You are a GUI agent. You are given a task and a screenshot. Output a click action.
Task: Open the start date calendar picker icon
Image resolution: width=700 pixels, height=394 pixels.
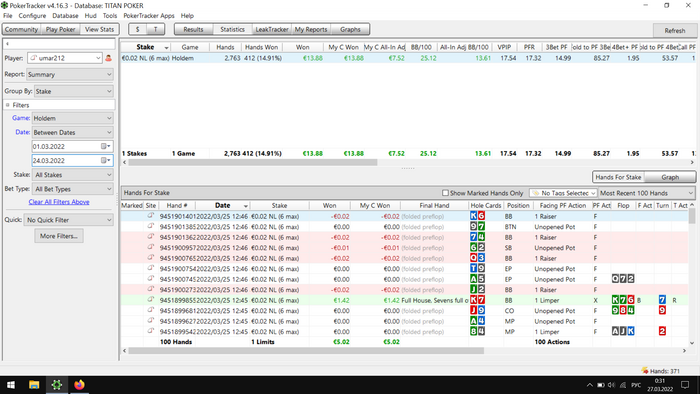[x=105, y=146]
